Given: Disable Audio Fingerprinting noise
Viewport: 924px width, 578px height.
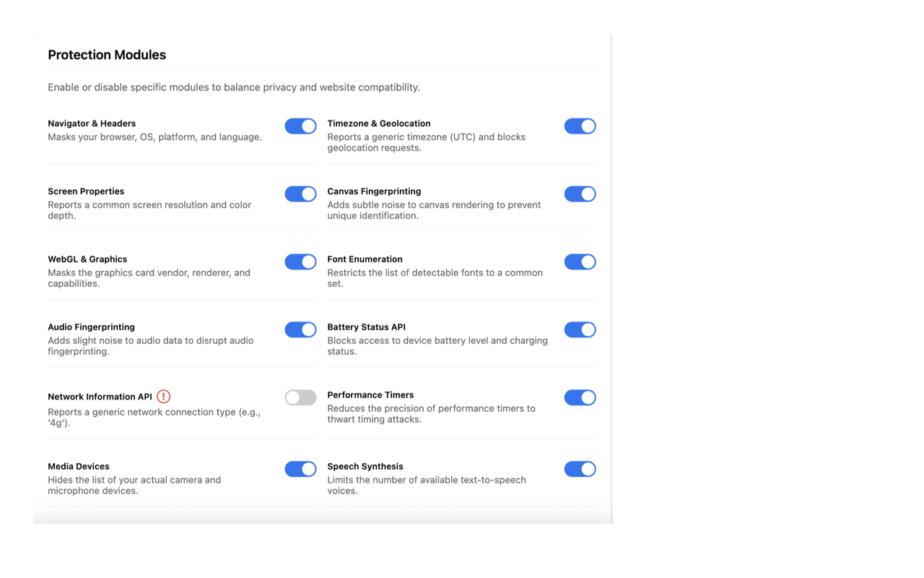Looking at the screenshot, I should [300, 329].
